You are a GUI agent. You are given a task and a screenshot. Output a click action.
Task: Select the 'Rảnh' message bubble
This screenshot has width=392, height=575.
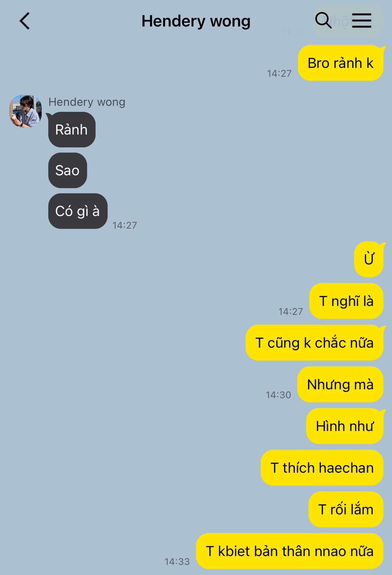(72, 129)
